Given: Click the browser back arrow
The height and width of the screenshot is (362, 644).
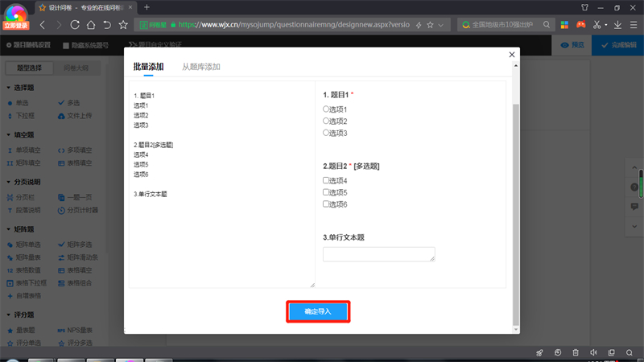Looking at the screenshot, I should pyautogui.click(x=43, y=25).
